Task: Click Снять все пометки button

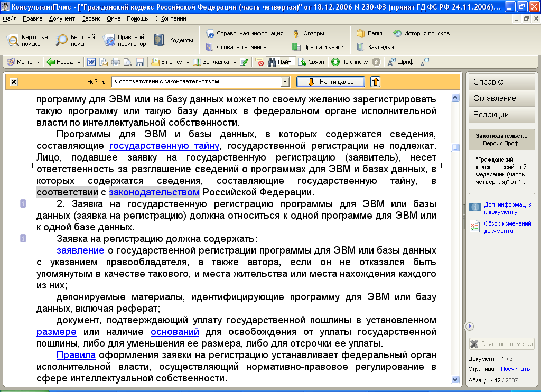Action: pos(502,344)
